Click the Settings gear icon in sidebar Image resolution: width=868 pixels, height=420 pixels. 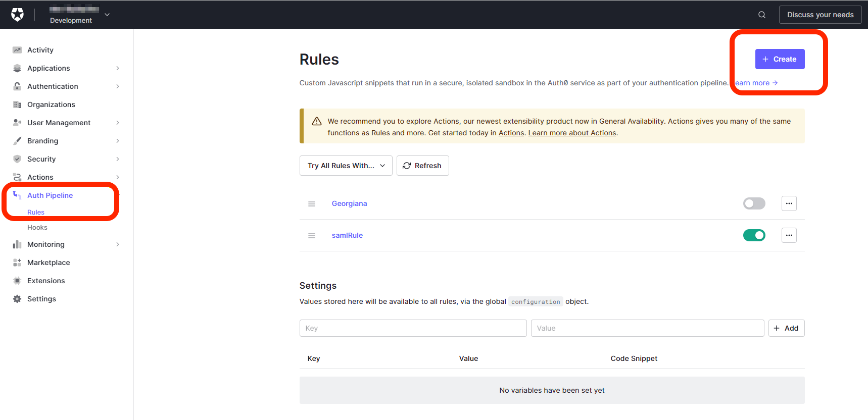[17, 299]
